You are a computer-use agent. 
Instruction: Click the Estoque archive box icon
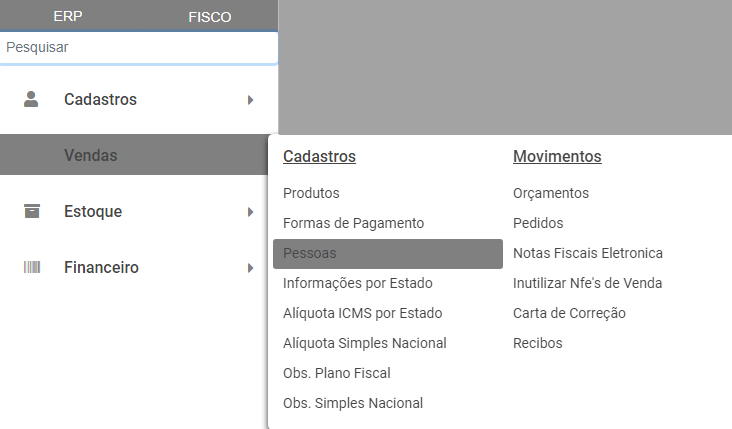point(31,211)
